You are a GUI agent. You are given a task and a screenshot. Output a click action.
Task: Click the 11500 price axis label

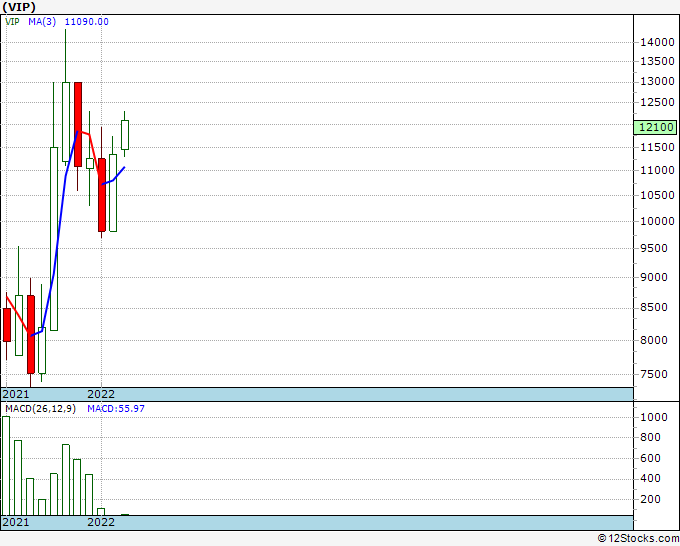click(x=657, y=147)
